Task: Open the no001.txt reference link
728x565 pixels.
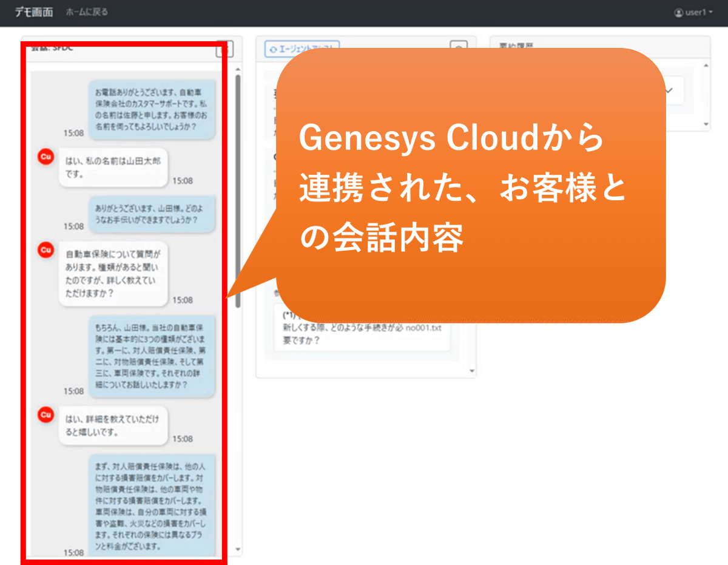Action: tap(423, 328)
